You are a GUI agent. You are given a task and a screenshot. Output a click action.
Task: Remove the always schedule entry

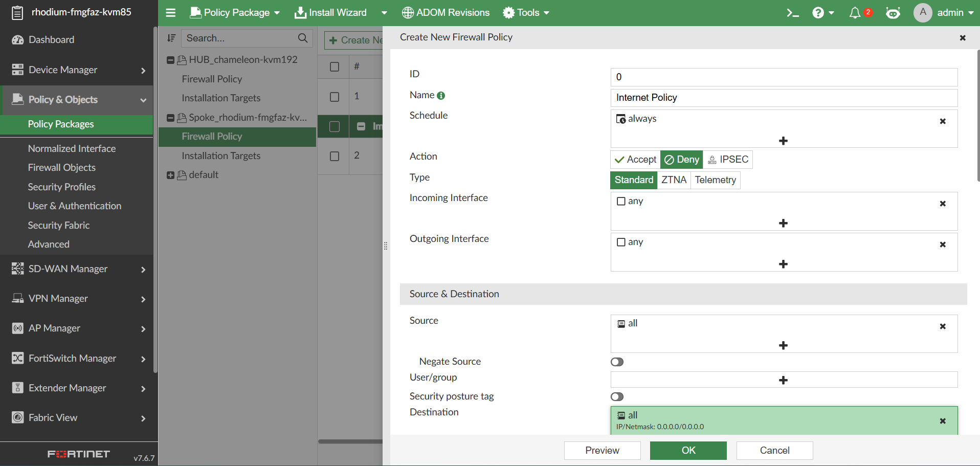pyautogui.click(x=943, y=121)
